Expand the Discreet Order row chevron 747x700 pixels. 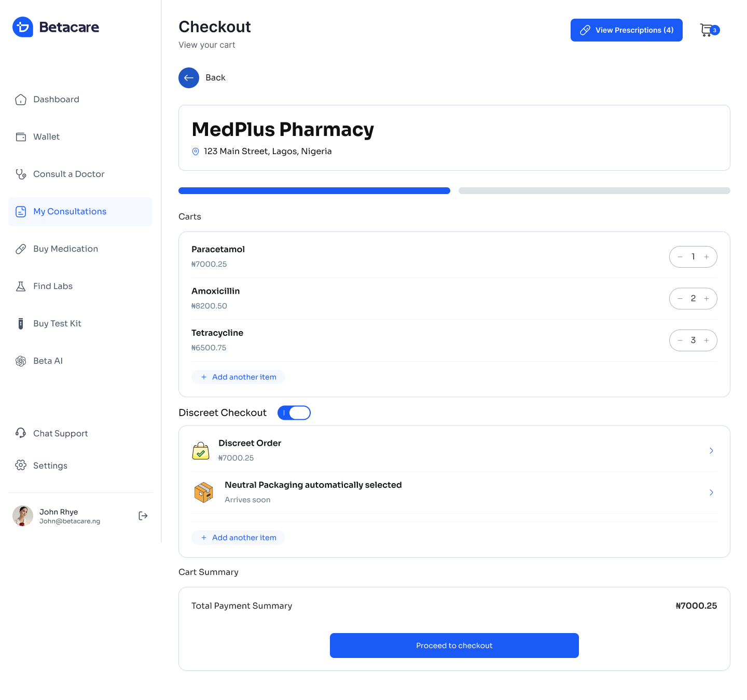click(x=711, y=451)
